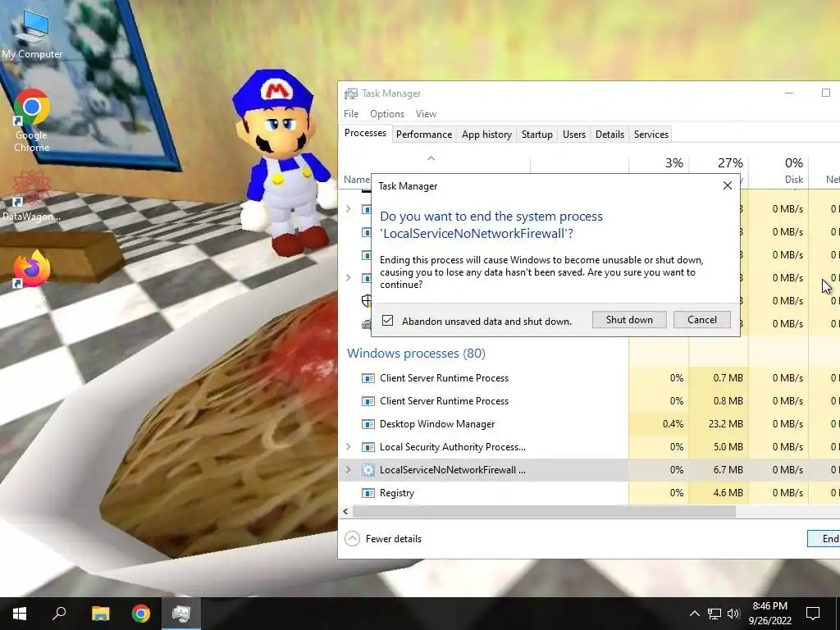Screen dimensions: 840x630
Task: Click the Desktop Window Manager process icon
Action: 368,424
